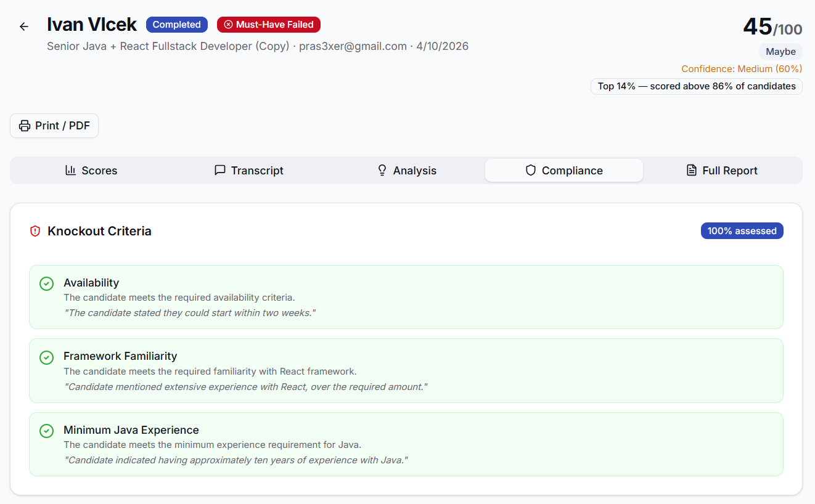Click the 100% assessed progress badge
This screenshot has width=815, height=504.
point(742,230)
